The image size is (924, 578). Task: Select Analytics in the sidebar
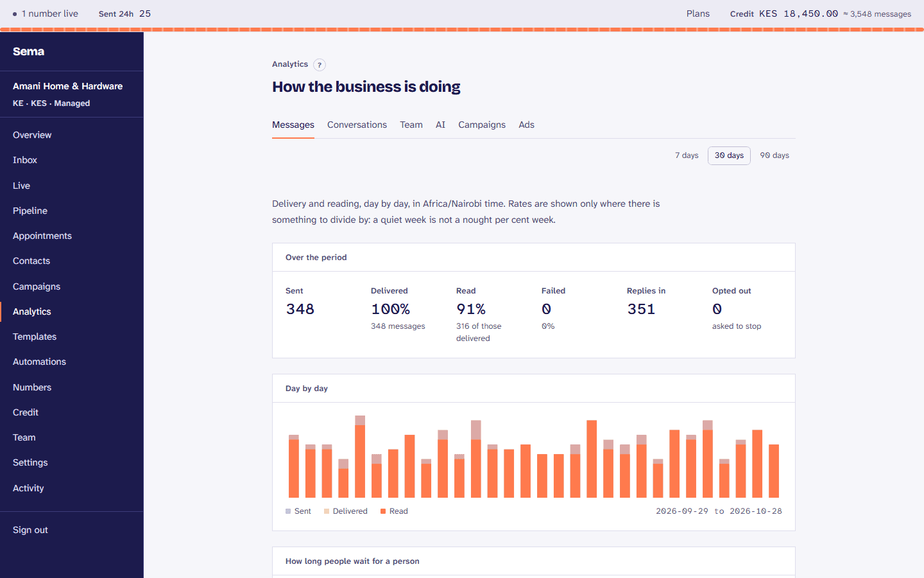pyautogui.click(x=72, y=311)
